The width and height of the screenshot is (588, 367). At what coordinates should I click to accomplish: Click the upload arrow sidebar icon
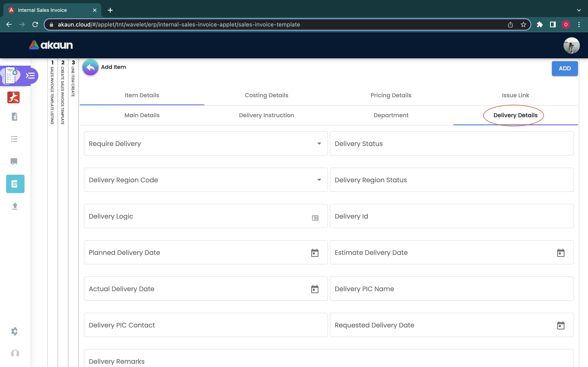click(x=14, y=206)
